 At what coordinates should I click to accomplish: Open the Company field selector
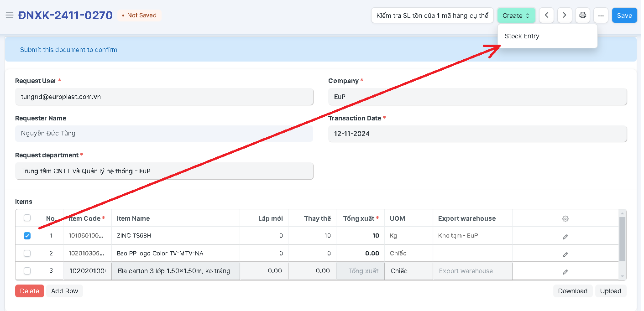click(477, 97)
